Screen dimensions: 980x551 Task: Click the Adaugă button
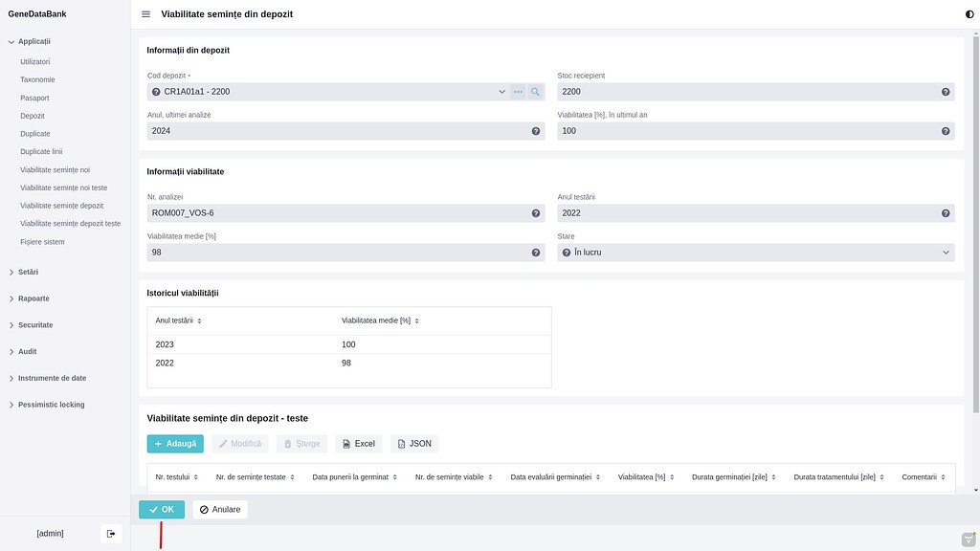point(175,444)
